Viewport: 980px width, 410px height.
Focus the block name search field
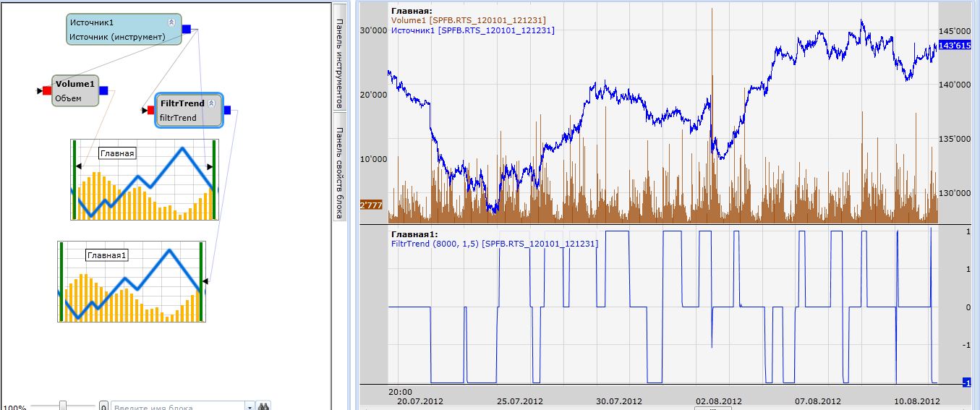(178, 406)
